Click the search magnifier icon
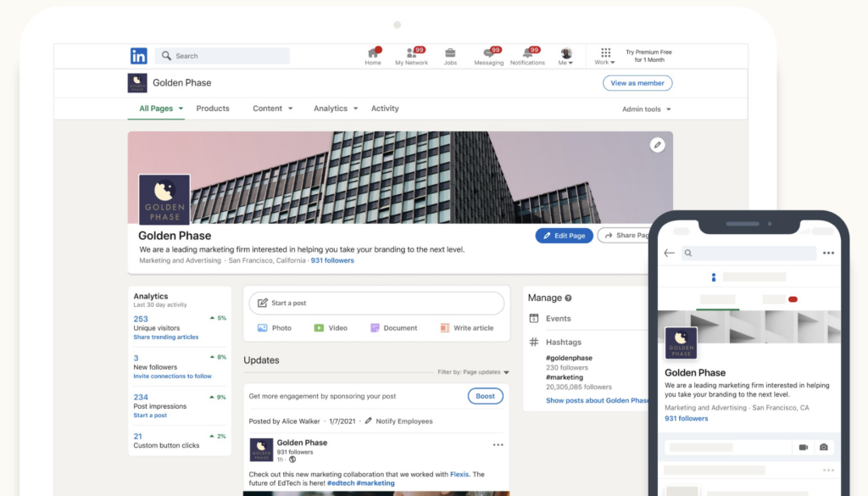Viewport: 868px width, 496px height. tap(166, 55)
